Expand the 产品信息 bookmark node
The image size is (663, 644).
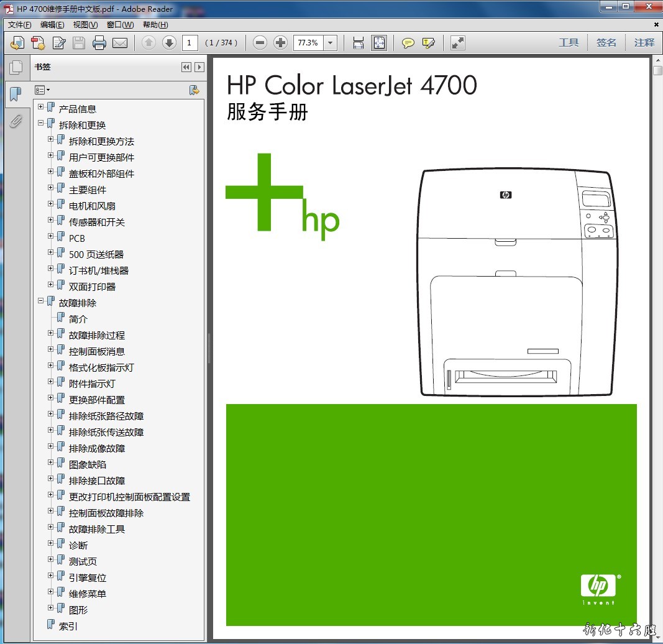[41, 108]
